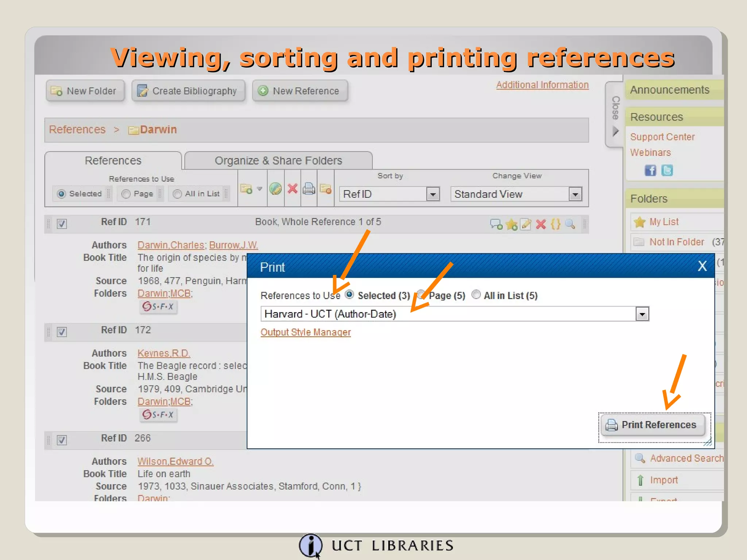
Task: Expand the small arrow beside the add-to-folder icon
Action: click(259, 189)
